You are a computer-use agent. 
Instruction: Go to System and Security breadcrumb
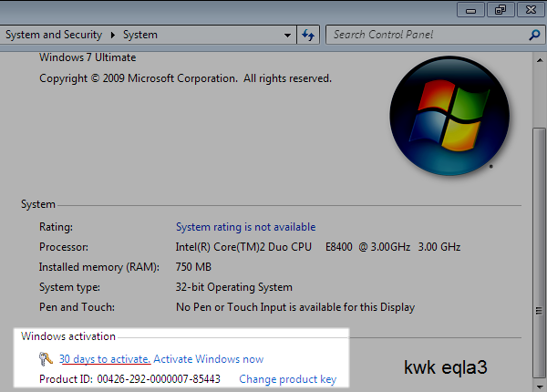pyautogui.click(x=54, y=35)
